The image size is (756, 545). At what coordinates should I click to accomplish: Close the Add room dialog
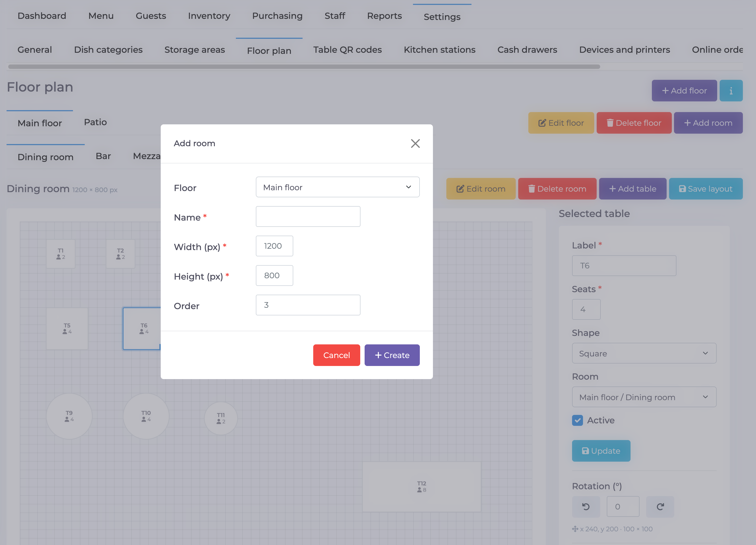click(x=415, y=143)
